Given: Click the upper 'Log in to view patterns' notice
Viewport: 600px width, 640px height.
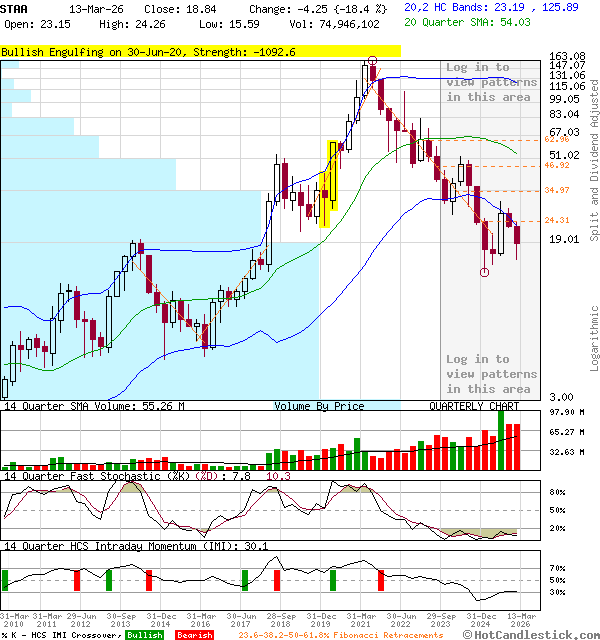Looking at the screenshot, I should [491, 82].
